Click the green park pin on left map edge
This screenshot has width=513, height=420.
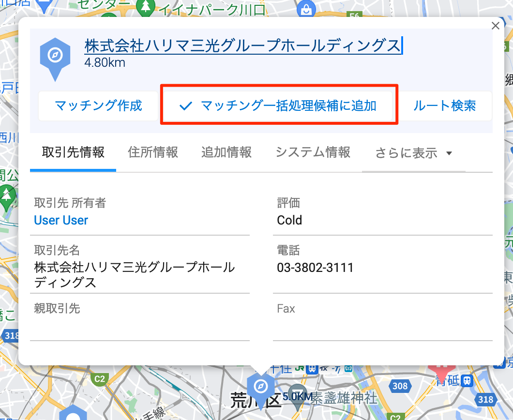(x=7, y=198)
